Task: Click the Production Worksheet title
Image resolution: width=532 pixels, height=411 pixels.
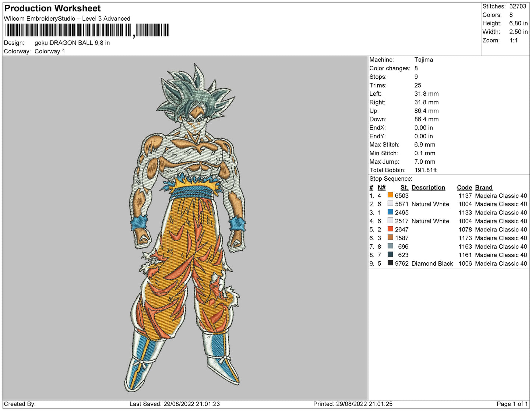Action: 53,8
